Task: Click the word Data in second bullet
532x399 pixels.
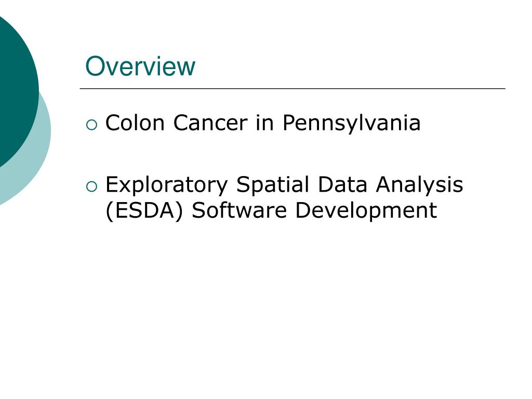Action: point(343,185)
